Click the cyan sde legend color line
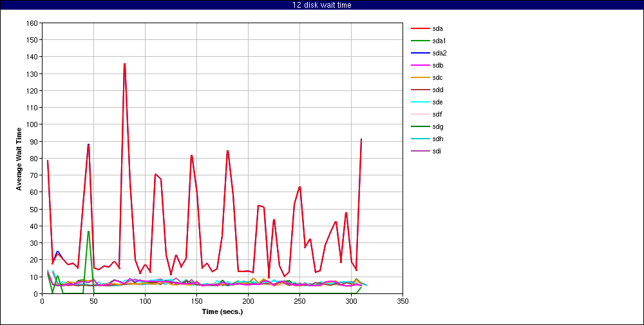Image resolution: width=644 pixels, height=325 pixels. (x=420, y=102)
